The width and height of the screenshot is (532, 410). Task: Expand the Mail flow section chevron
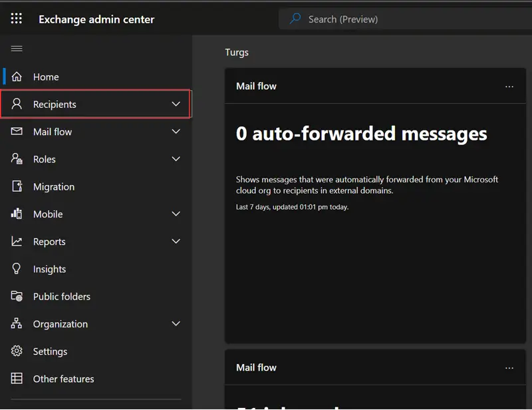[176, 132]
